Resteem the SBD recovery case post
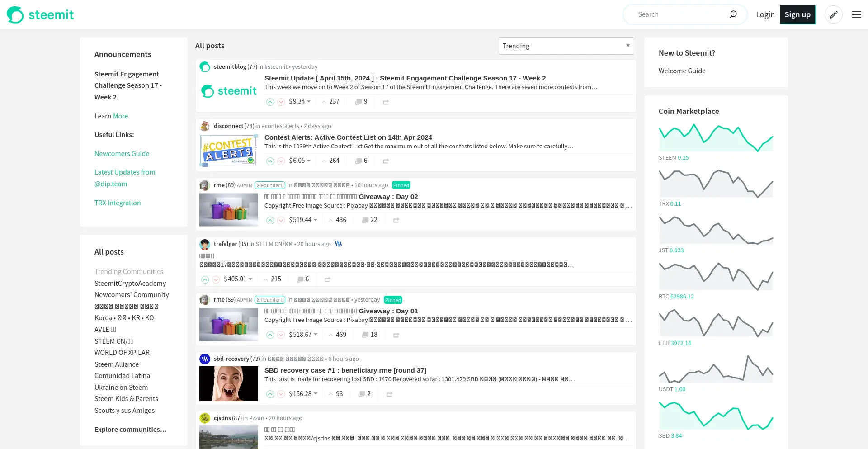 click(389, 395)
